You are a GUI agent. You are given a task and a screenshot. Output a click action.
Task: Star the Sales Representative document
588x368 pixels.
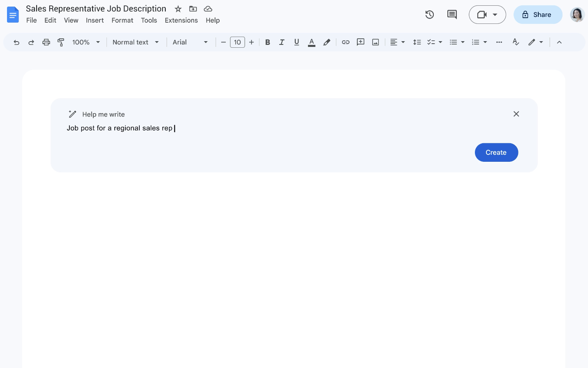pyautogui.click(x=178, y=9)
